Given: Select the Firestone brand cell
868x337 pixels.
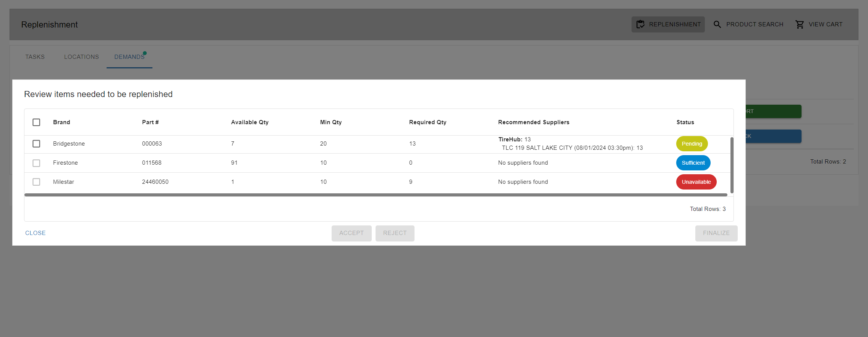Looking at the screenshot, I should 65,163.
